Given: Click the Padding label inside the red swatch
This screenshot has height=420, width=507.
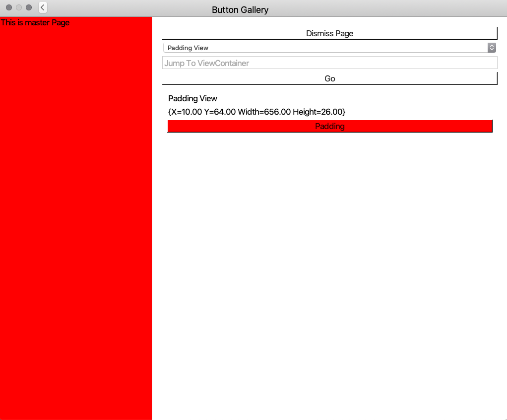Looking at the screenshot, I should (x=329, y=126).
